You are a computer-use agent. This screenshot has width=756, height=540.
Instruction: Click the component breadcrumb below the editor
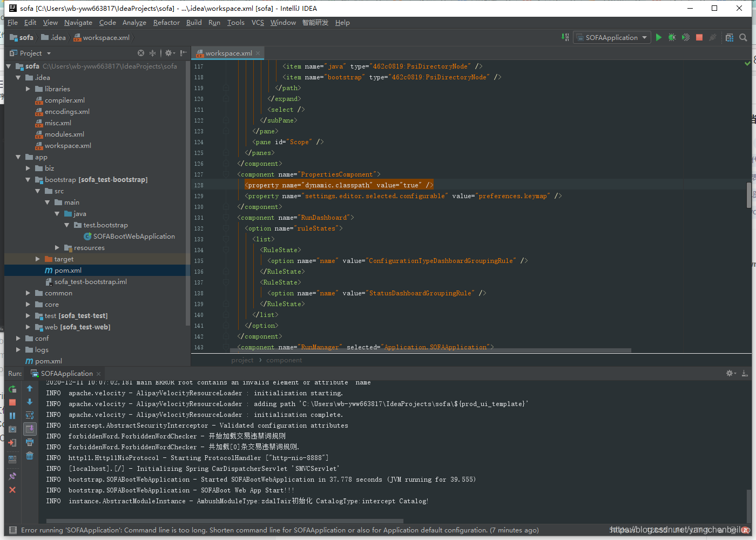pyautogui.click(x=284, y=360)
